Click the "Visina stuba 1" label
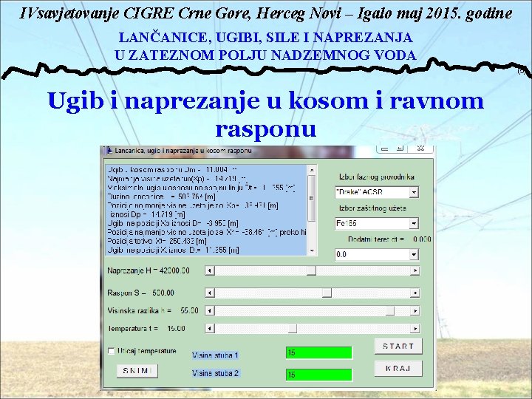 click(215, 355)
